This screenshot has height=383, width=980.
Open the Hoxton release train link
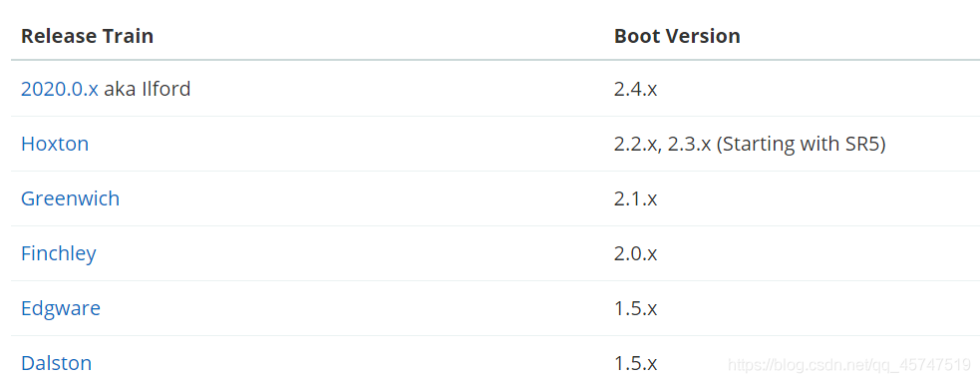pos(55,145)
